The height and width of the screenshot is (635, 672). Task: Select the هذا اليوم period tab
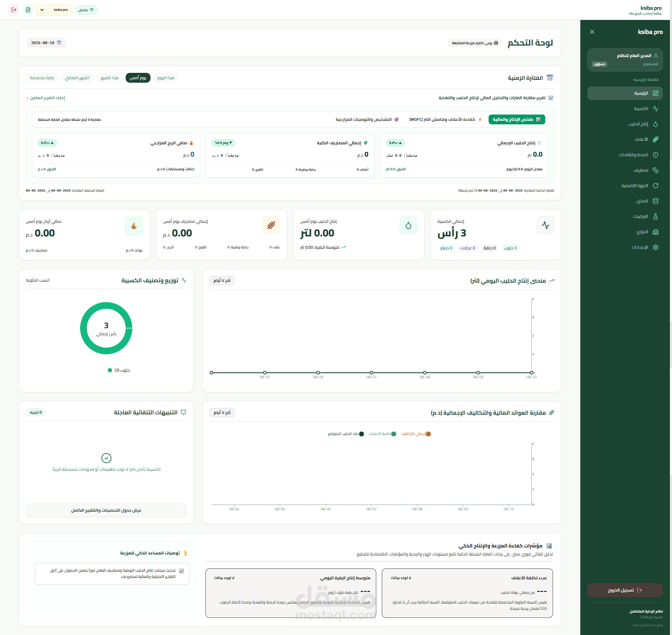click(x=166, y=78)
